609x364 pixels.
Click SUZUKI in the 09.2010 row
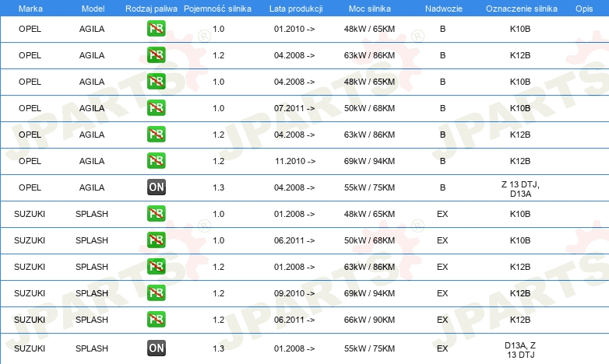[x=30, y=293]
